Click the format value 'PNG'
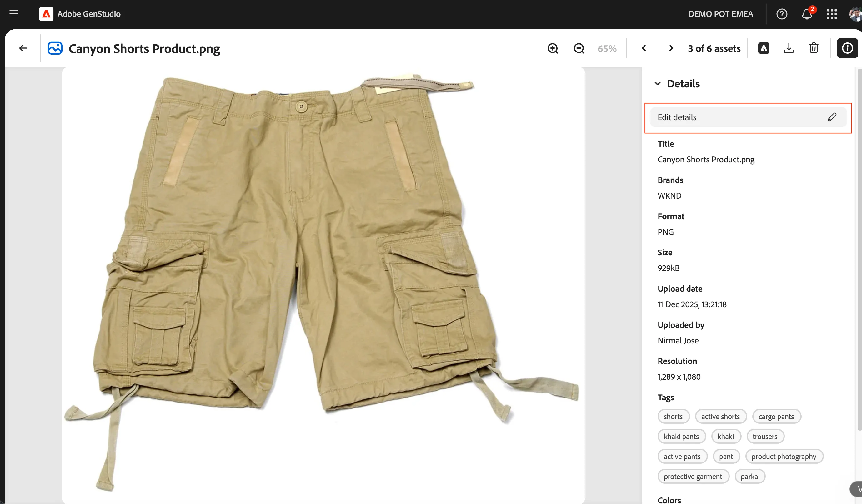Screen dimensions: 862x504 (x=665, y=232)
